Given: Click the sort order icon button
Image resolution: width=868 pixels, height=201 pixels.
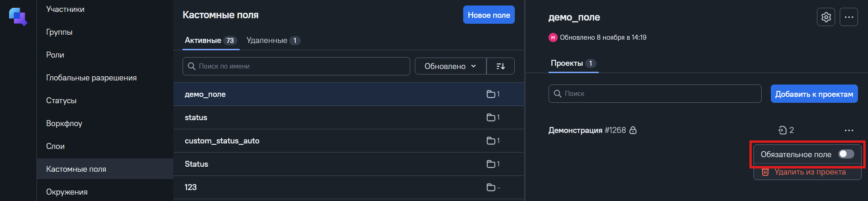Looking at the screenshot, I should tap(501, 66).
